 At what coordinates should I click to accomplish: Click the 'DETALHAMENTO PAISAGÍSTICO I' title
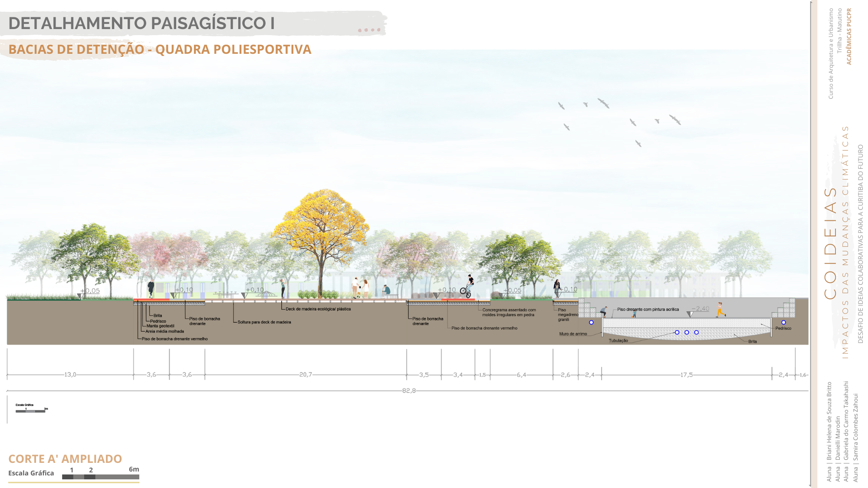pos(141,23)
